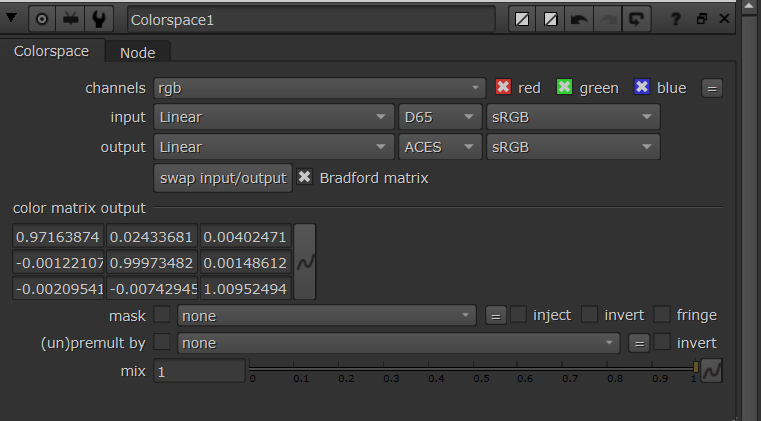The width and height of the screenshot is (761, 421).
Task: Click the center node icon in the header
Action: pos(43,19)
